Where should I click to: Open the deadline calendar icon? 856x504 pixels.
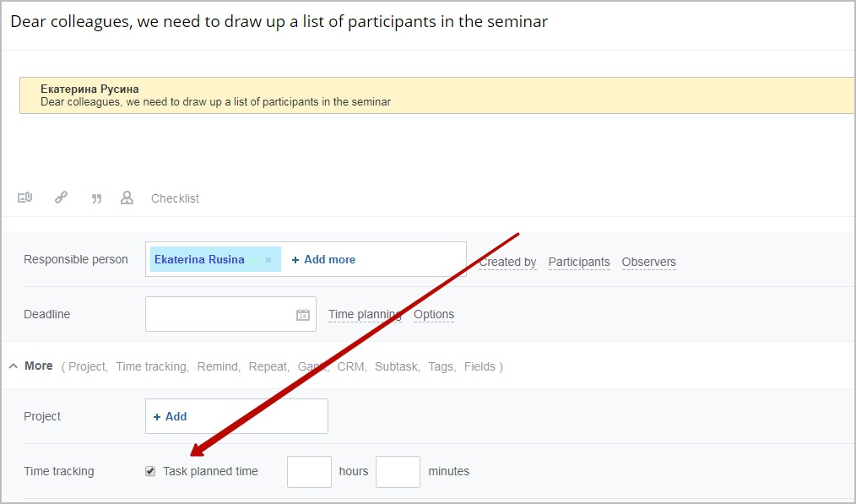point(303,315)
